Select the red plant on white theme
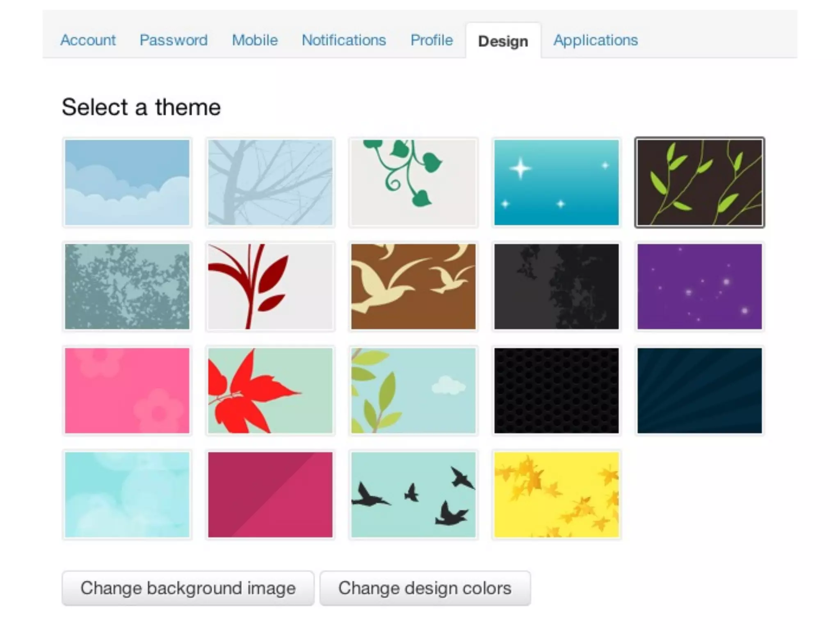The height and width of the screenshot is (630, 840). click(x=270, y=286)
